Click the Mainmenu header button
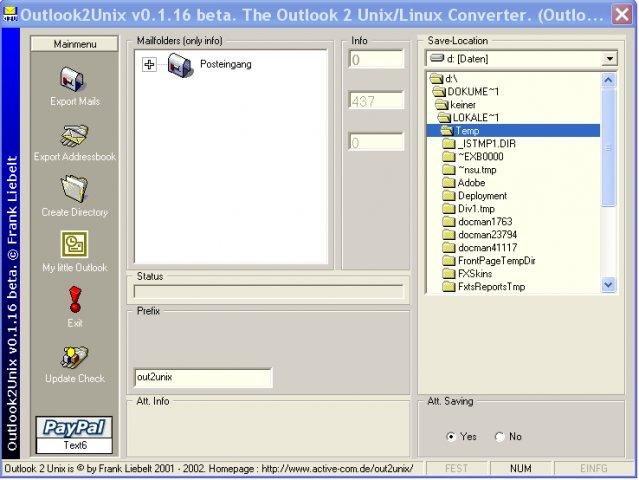 tap(75, 44)
